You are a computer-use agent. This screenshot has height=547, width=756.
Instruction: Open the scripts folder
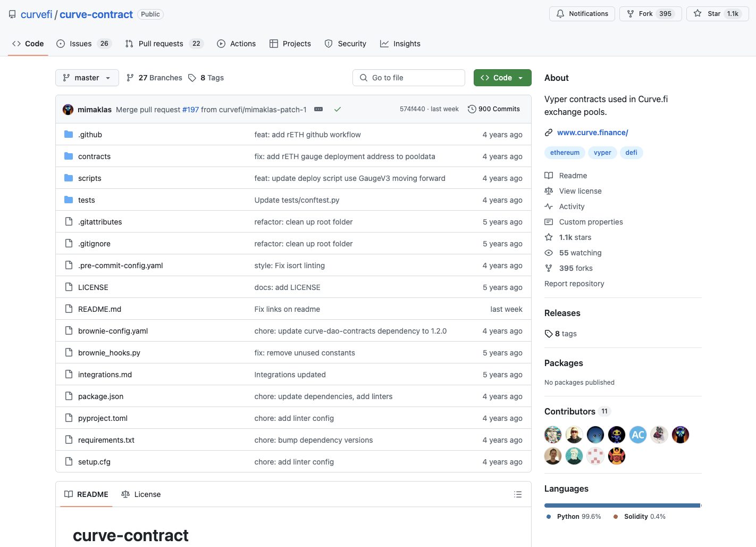tap(89, 178)
